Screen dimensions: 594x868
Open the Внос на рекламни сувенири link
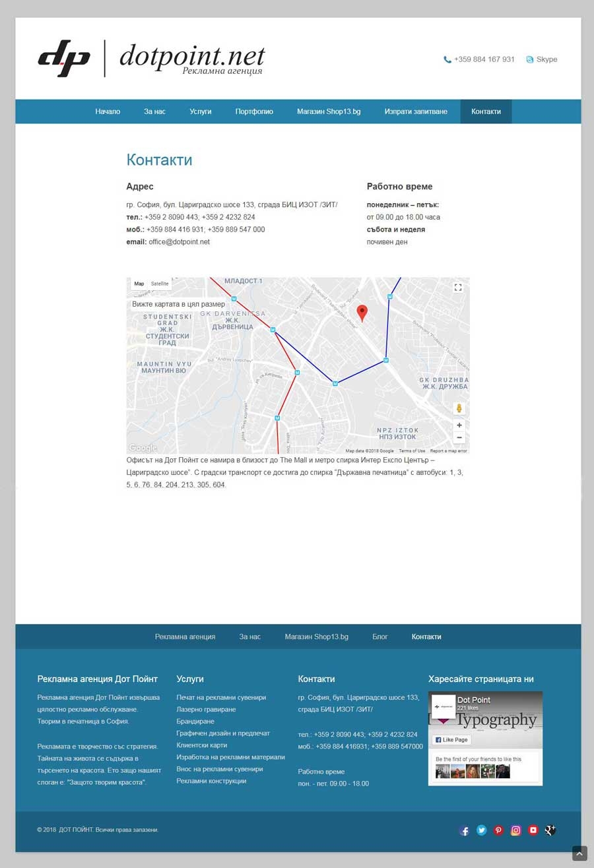(x=220, y=768)
